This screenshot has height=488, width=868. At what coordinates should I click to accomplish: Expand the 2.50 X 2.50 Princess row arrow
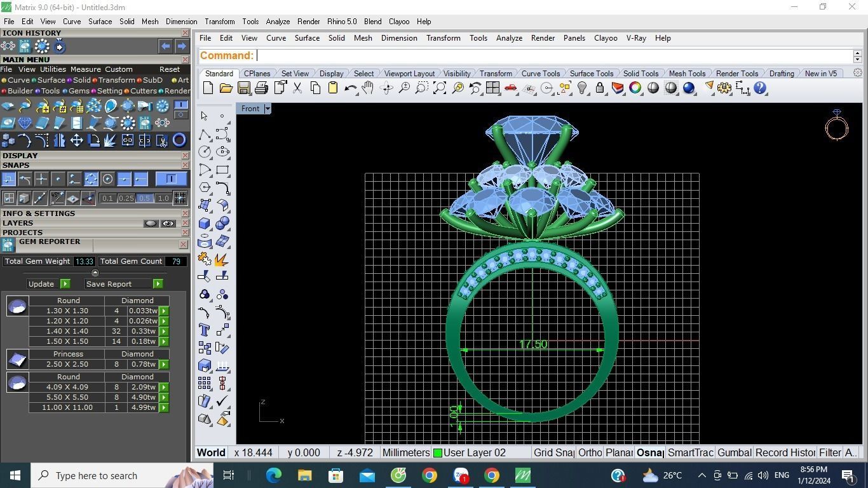point(164,364)
